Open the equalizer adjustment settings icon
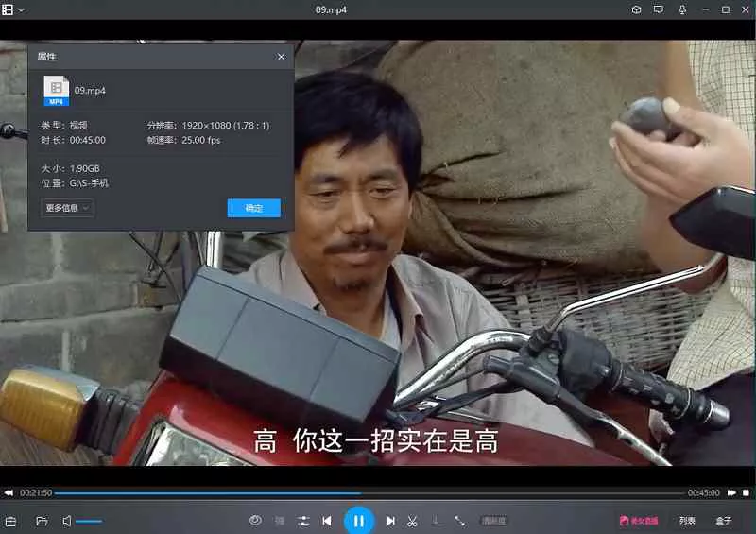756x534 pixels. 303,521
